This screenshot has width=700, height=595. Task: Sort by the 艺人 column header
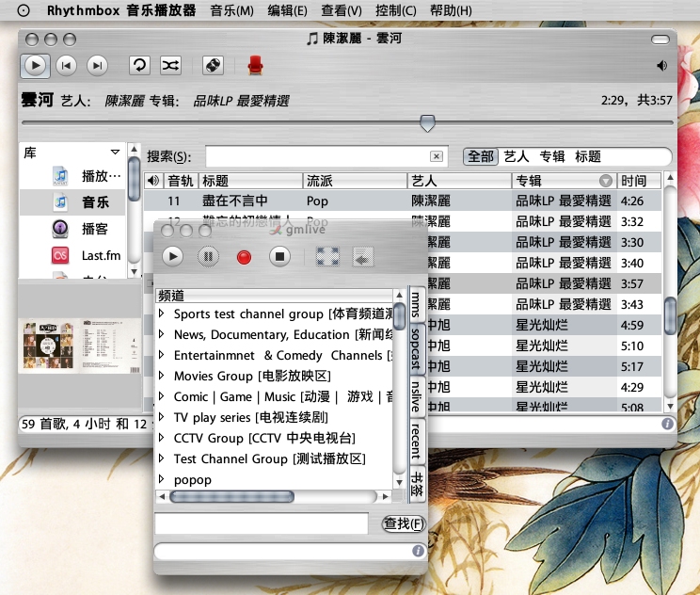[x=459, y=181]
